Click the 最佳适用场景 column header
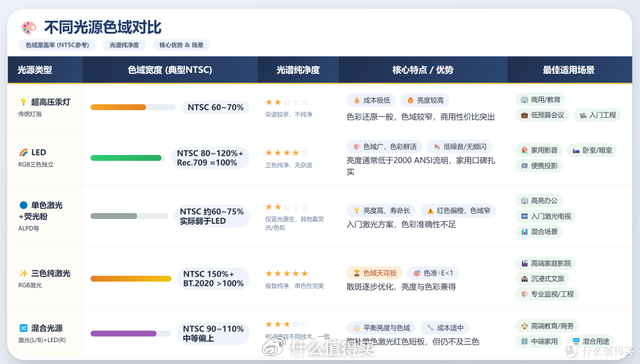The image size is (640, 364). pos(569,70)
